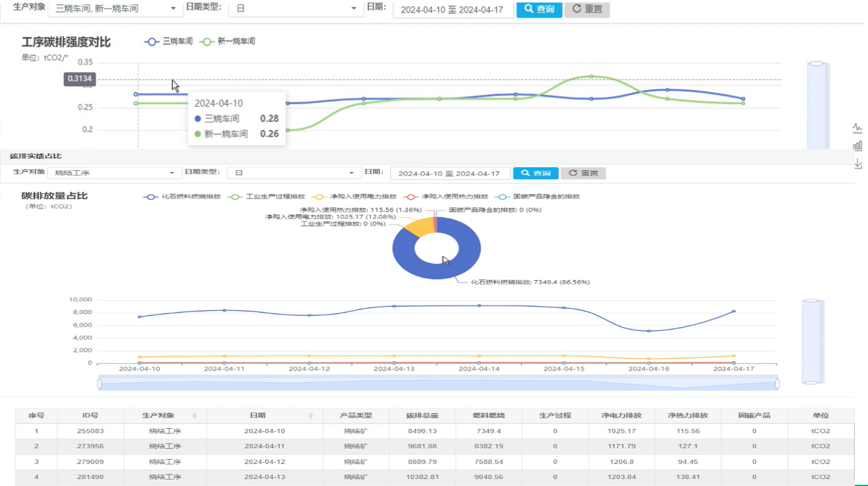Click the download chart image icon

point(857,164)
